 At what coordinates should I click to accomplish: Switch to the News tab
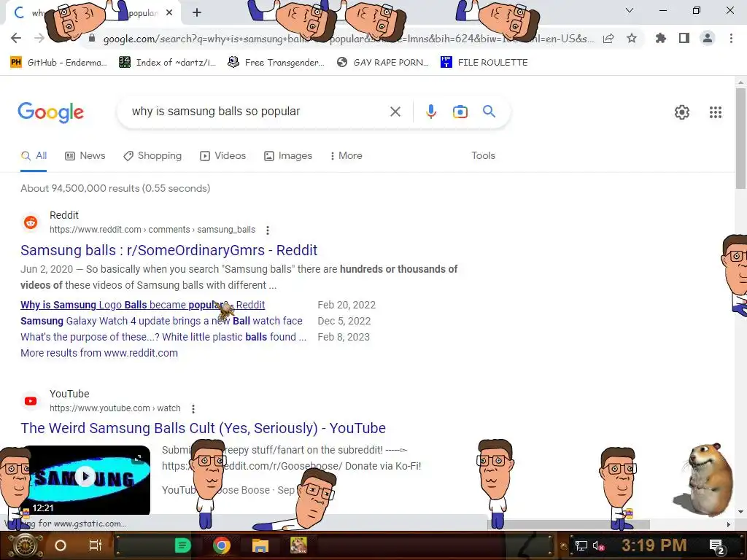pyautogui.click(x=85, y=156)
